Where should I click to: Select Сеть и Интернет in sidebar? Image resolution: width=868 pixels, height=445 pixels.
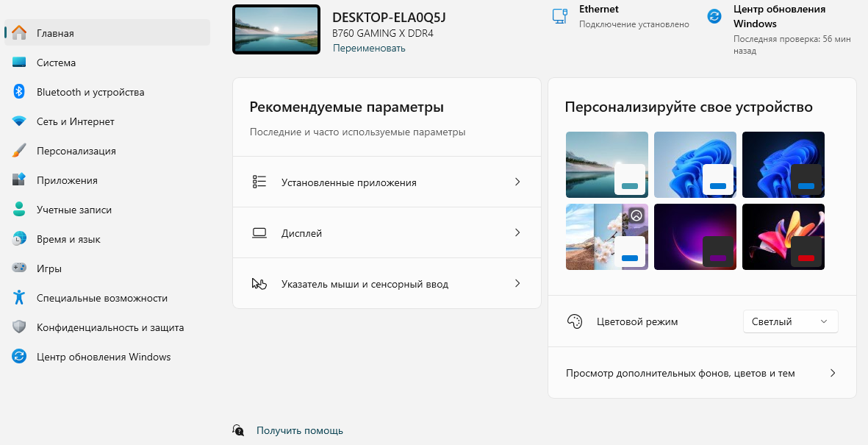107,121
